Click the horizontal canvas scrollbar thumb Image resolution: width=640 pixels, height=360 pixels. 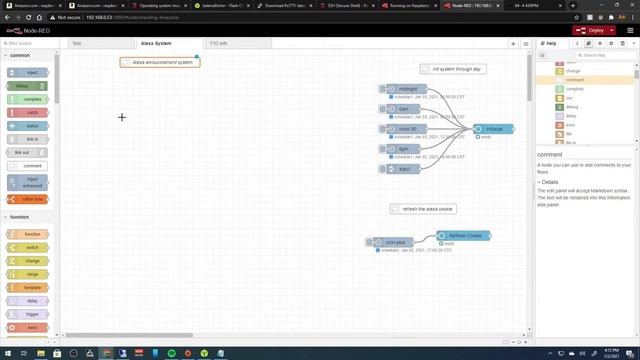coord(129,335)
